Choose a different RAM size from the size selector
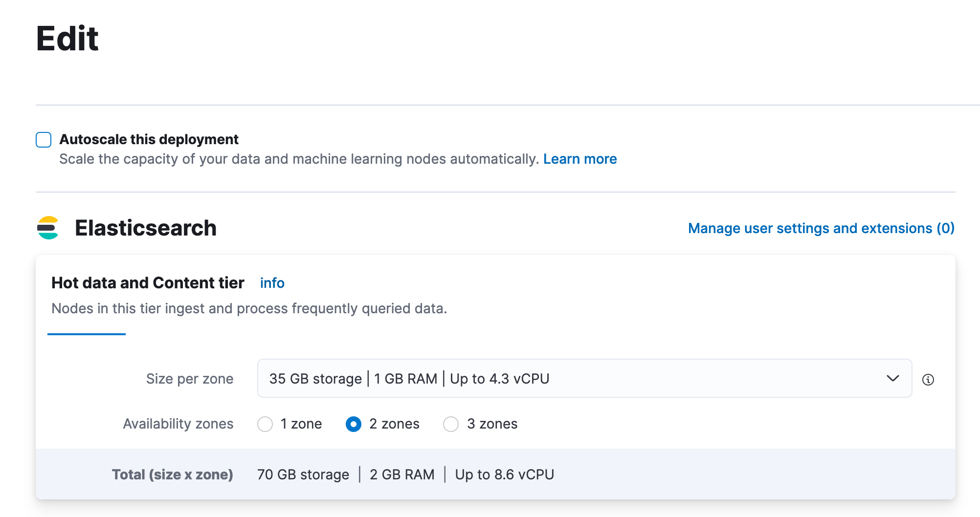 584,379
